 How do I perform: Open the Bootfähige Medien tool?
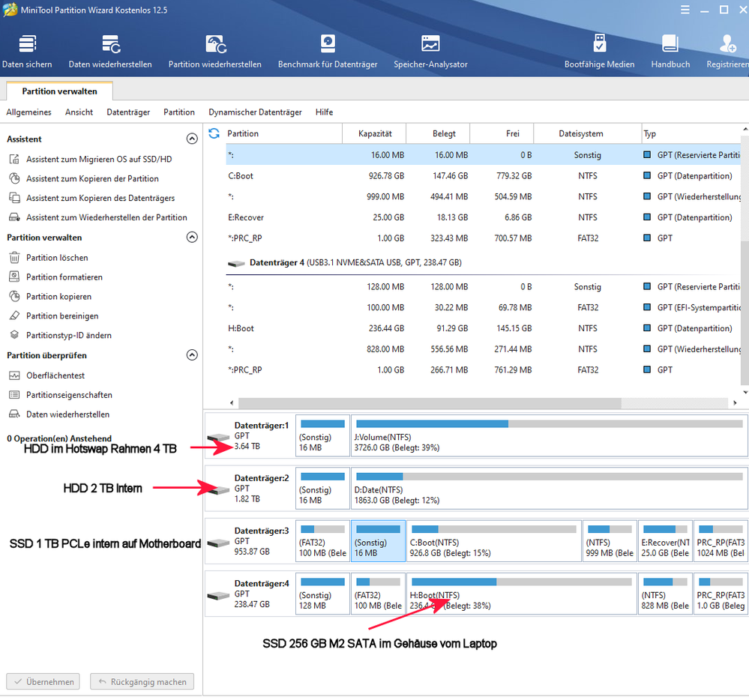599,51
